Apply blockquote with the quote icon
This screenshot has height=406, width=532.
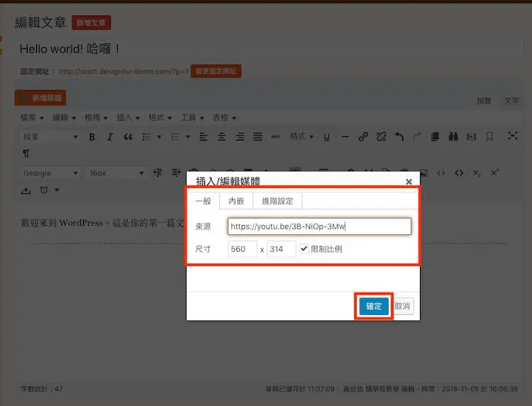pyautogui.click(x=128, y=137)
